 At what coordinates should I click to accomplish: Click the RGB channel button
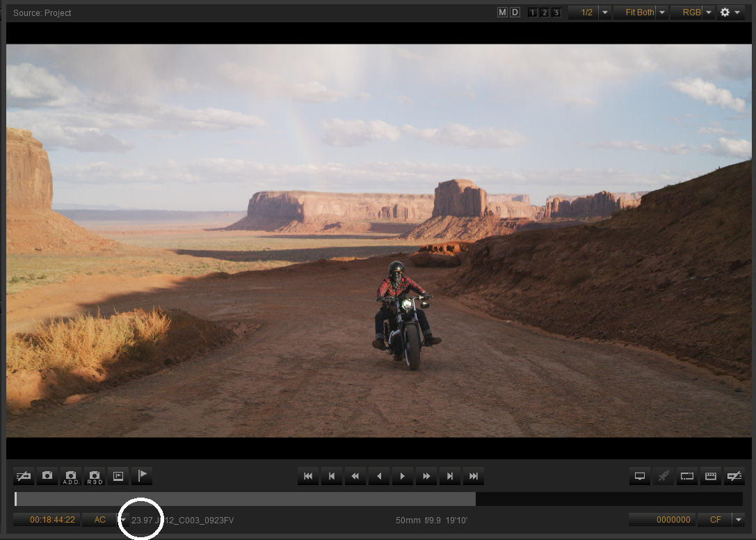coord(687,13)
